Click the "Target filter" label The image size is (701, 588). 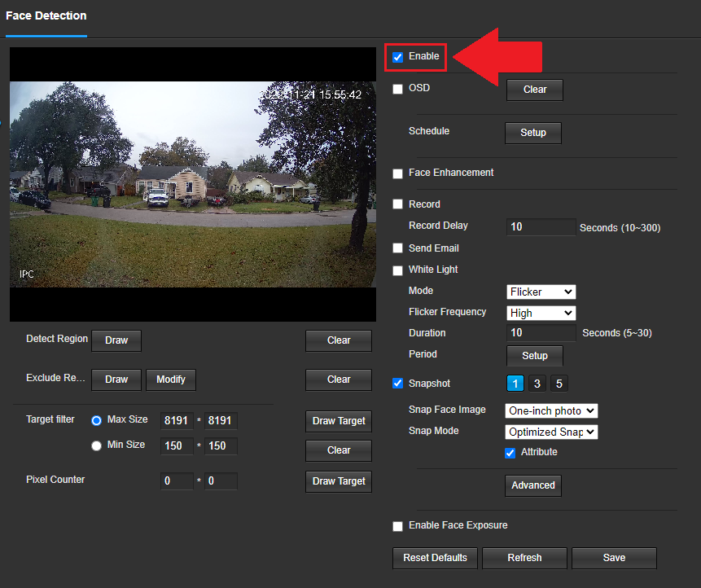[x=50, y=419]
